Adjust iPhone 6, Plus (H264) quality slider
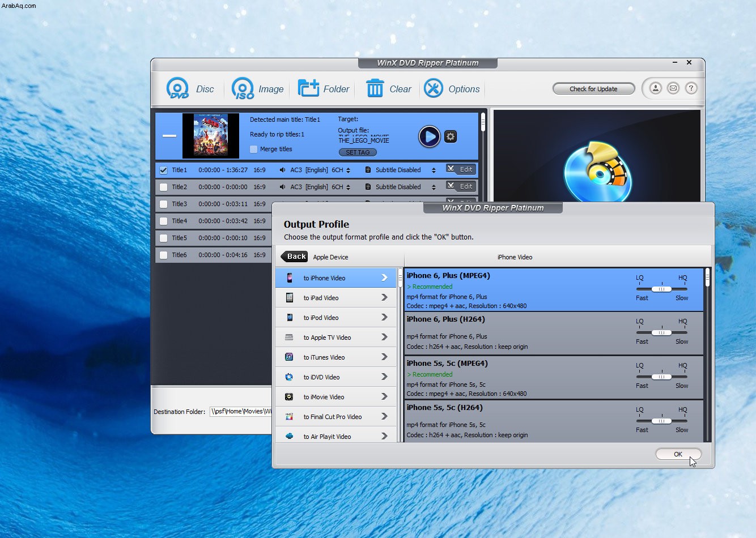 (661, 332)
